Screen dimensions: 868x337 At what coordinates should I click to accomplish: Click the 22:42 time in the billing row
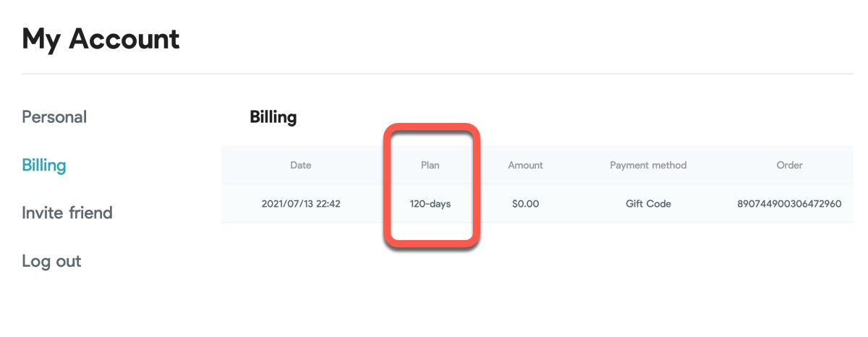point(328,204)
